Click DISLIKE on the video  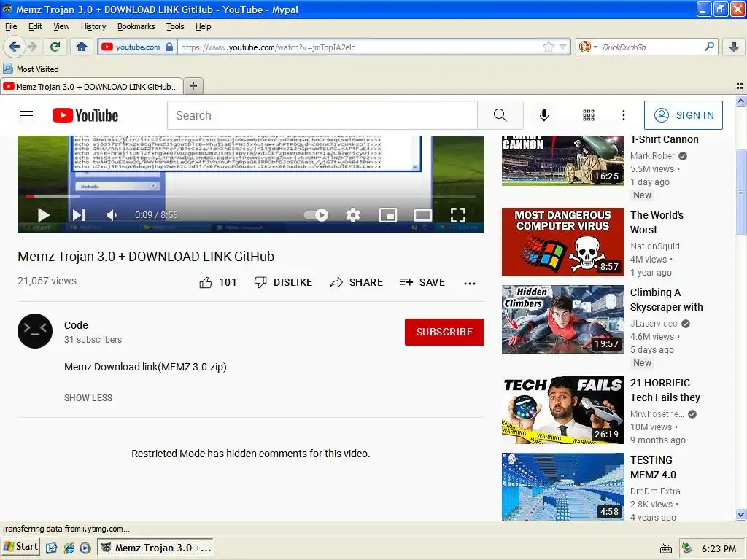[283, 282]
